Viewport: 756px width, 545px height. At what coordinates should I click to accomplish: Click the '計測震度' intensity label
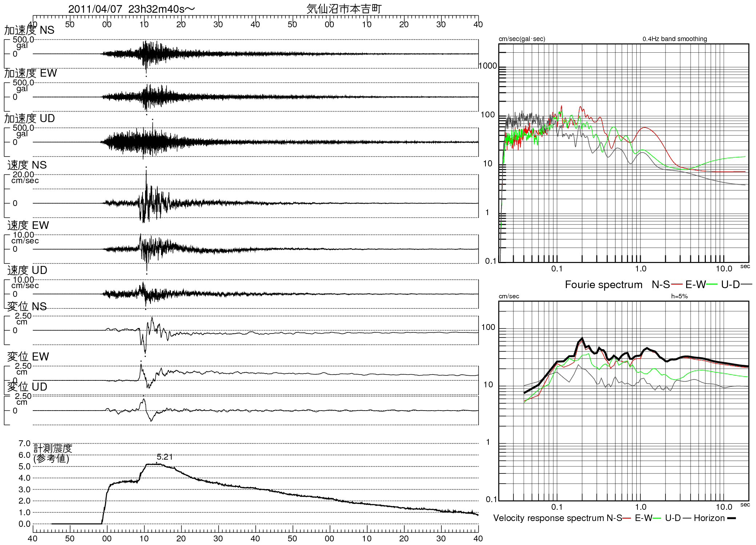pyautogui.click(x=53, y=448)
